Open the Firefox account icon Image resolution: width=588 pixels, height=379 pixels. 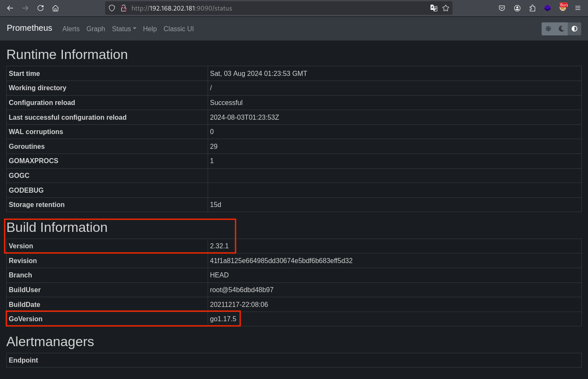pyautogui.click(x=517, y=8)
